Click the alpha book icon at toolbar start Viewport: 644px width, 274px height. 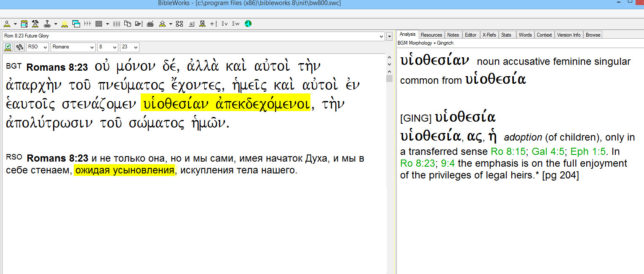(7, 24)
